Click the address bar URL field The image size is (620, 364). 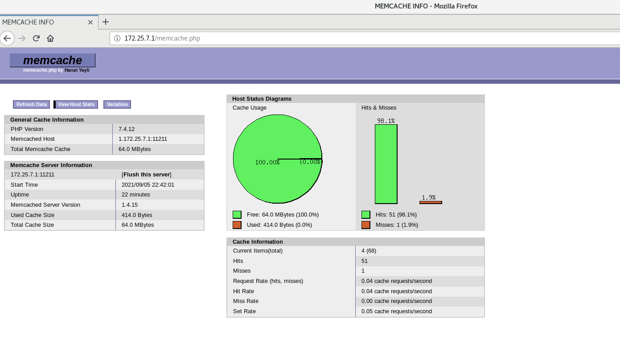(365, 38)
